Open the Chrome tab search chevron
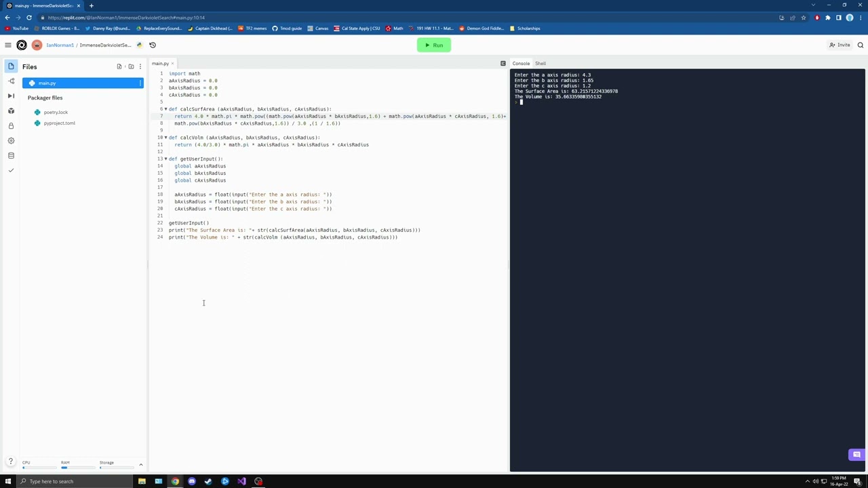Viewport: 868px width, 488px height. 814,5
